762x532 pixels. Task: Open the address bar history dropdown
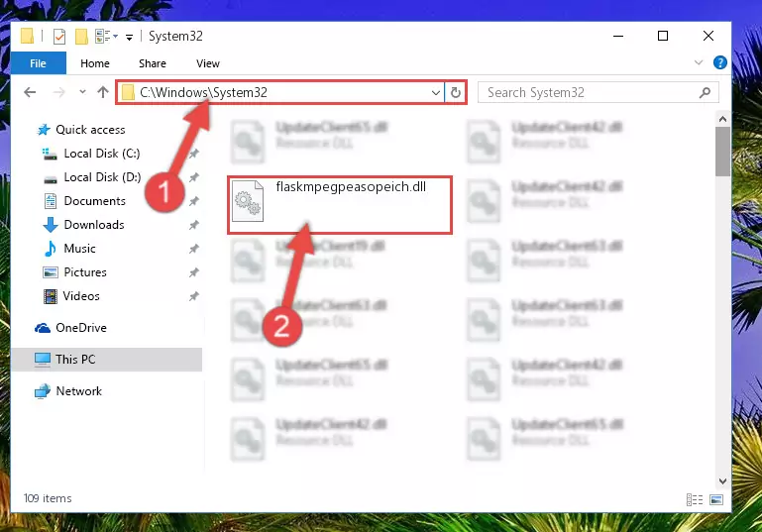436,92
